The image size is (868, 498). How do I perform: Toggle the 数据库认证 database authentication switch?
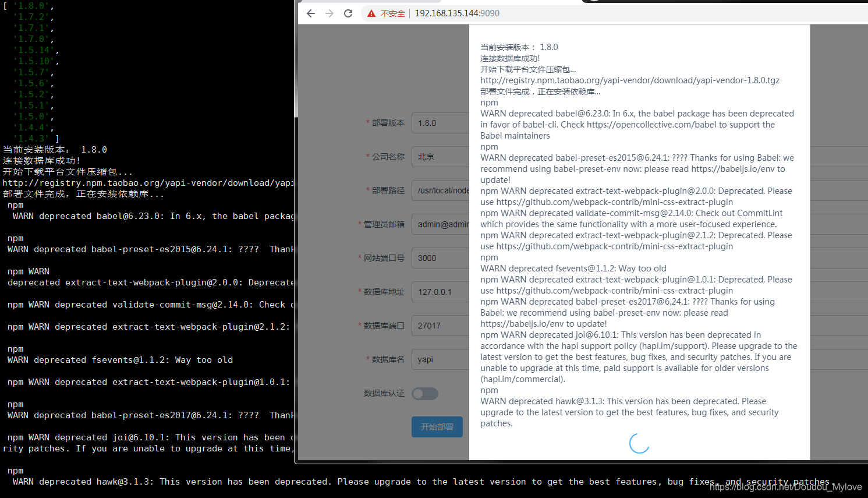coord(425,394)
